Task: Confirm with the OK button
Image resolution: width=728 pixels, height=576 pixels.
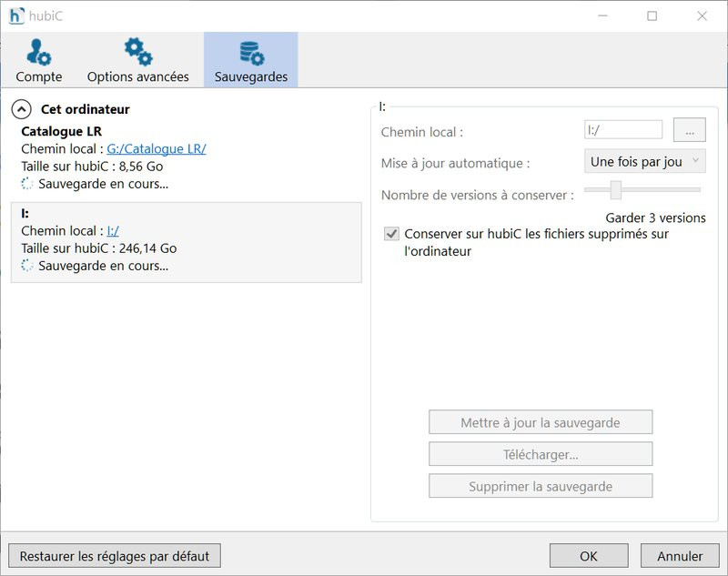Action: coord(589,556)
